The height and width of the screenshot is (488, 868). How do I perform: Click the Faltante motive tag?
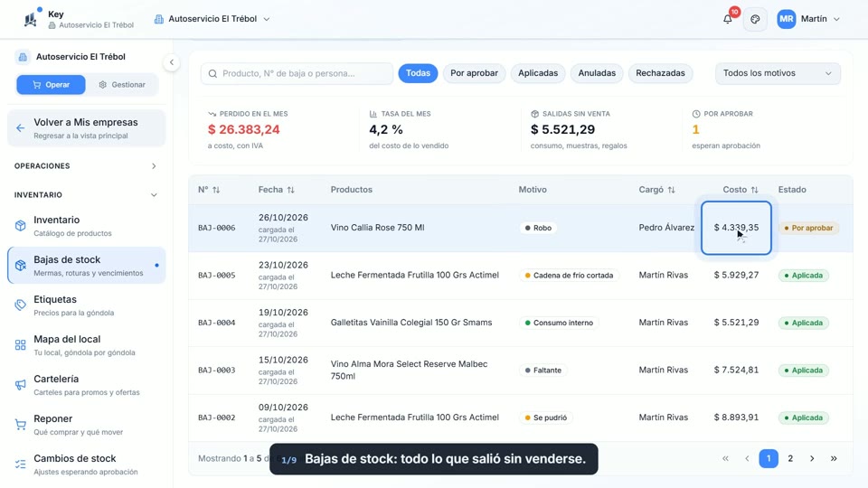(x=543, y=371)
